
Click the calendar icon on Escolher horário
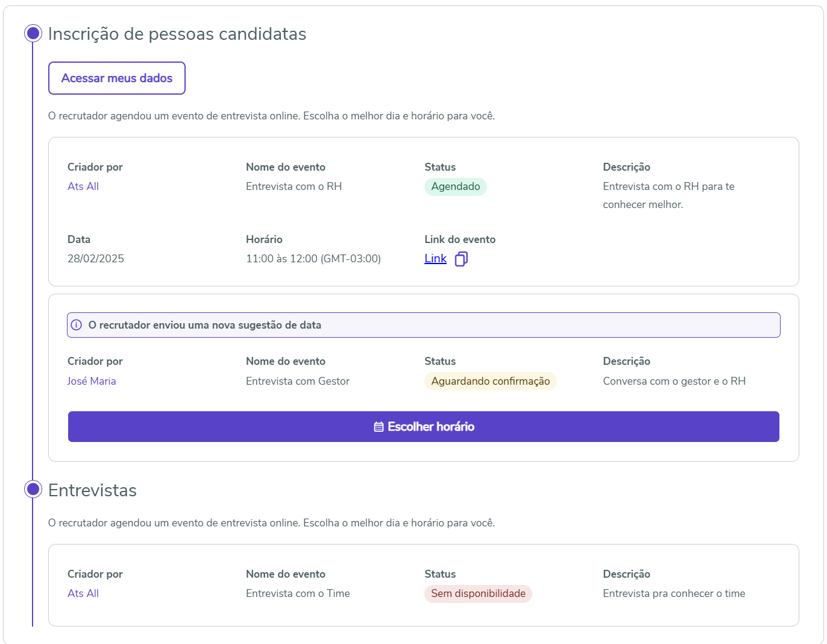pyautogui.click(x=379, y=427)
